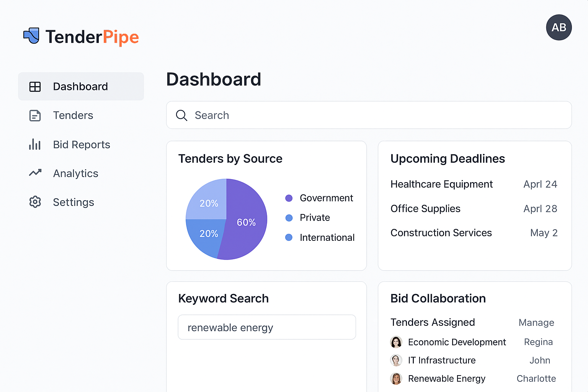Screen dimensions: 588x392
Task: Open Regina's profile avatar thumbnail
Action: 396,342
